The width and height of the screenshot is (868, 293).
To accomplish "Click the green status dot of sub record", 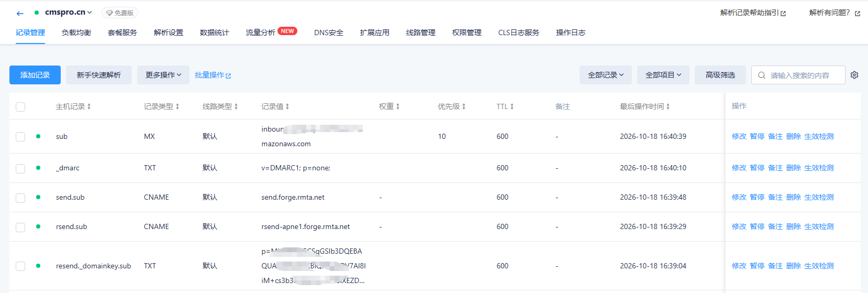I will click(38, 136).
